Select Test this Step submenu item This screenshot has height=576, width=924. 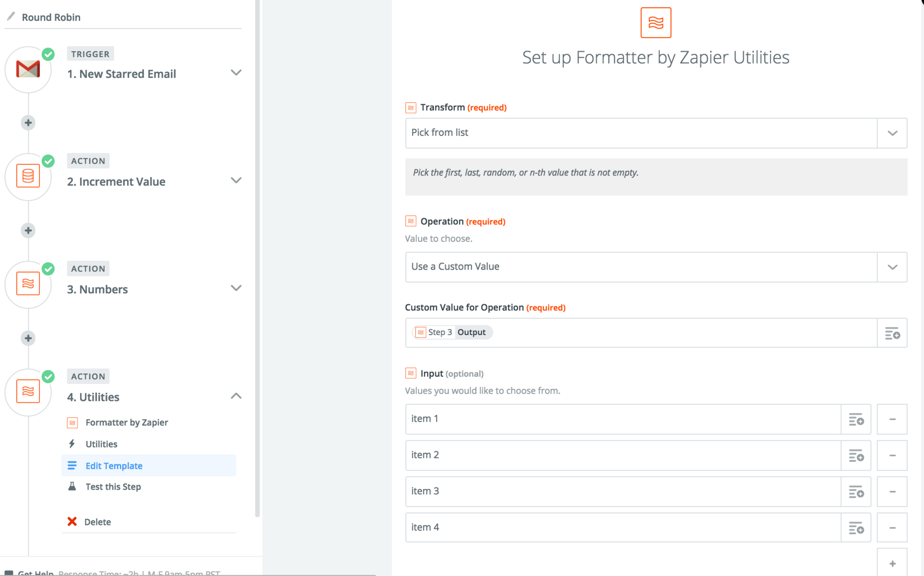(113, 486)
